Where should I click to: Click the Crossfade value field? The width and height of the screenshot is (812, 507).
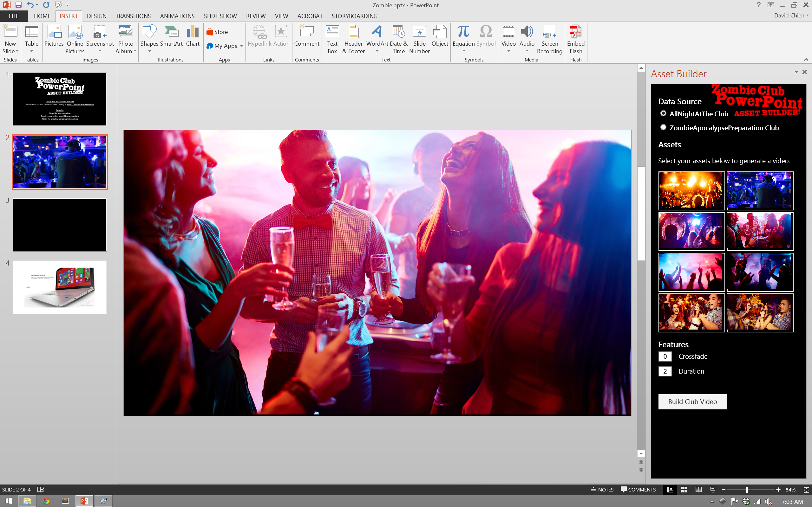pyautogui.click(x=665, y=356)
